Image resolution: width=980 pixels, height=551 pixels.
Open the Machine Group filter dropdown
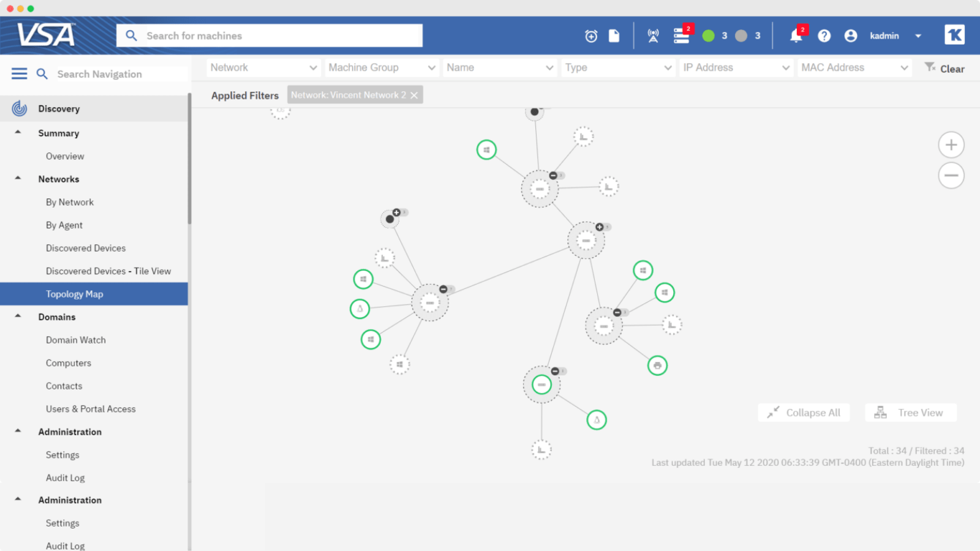pyautogui.click(x=382, y=67)
